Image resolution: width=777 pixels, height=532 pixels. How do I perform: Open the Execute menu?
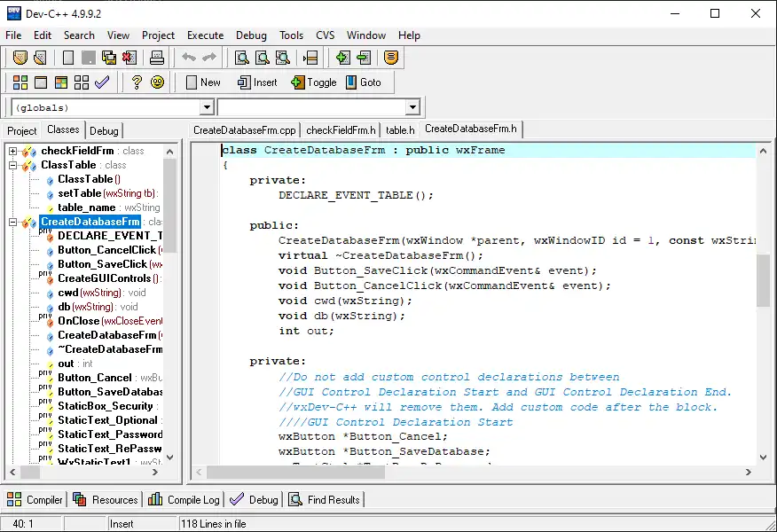(205, 35)
